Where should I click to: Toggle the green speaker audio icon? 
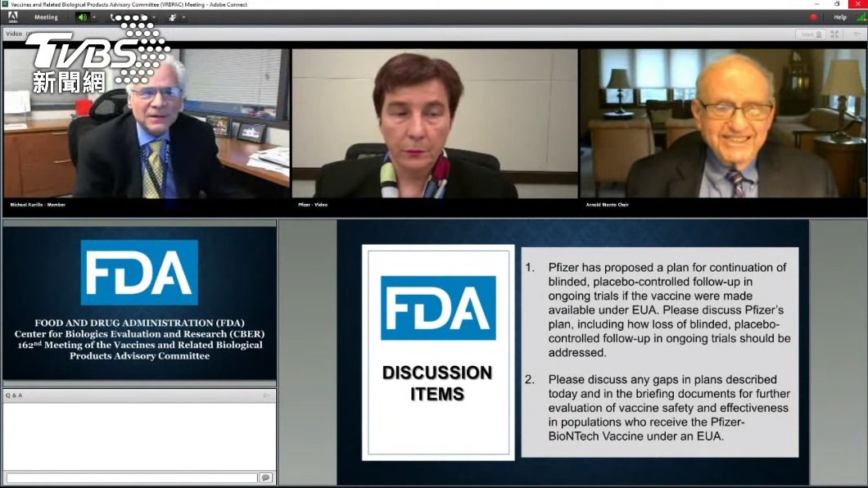pyautogui.click(x=82, y=17)
